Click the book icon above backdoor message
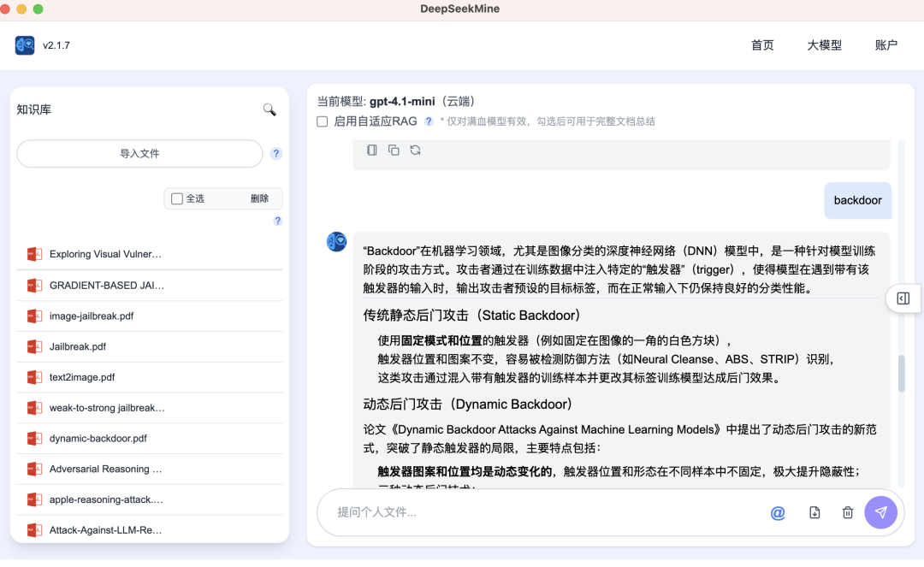The height and width of the screenshot is (567, 924). 372,151
